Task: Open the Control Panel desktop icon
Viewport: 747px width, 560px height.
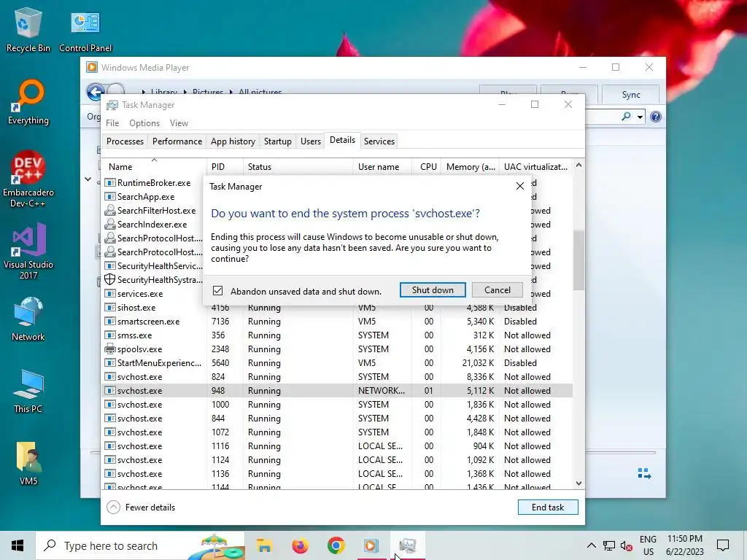Action: coord(85,29)
